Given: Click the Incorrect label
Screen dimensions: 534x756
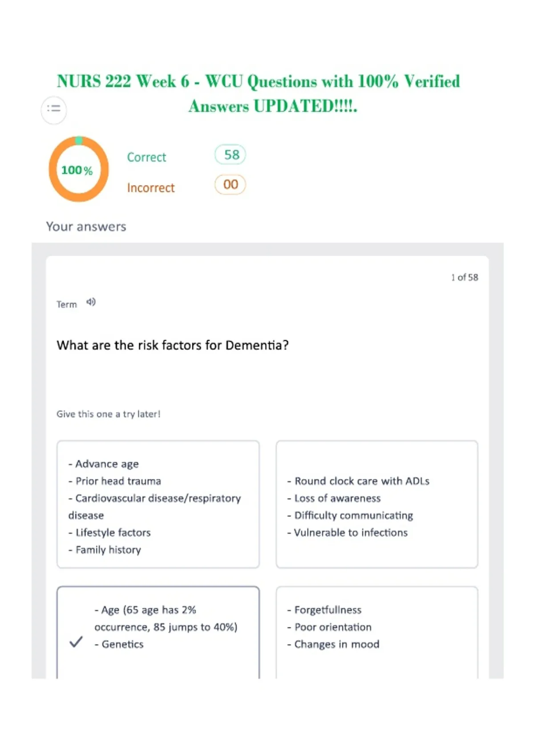Looking at the screenshot, I should click(x=151, y=188).
